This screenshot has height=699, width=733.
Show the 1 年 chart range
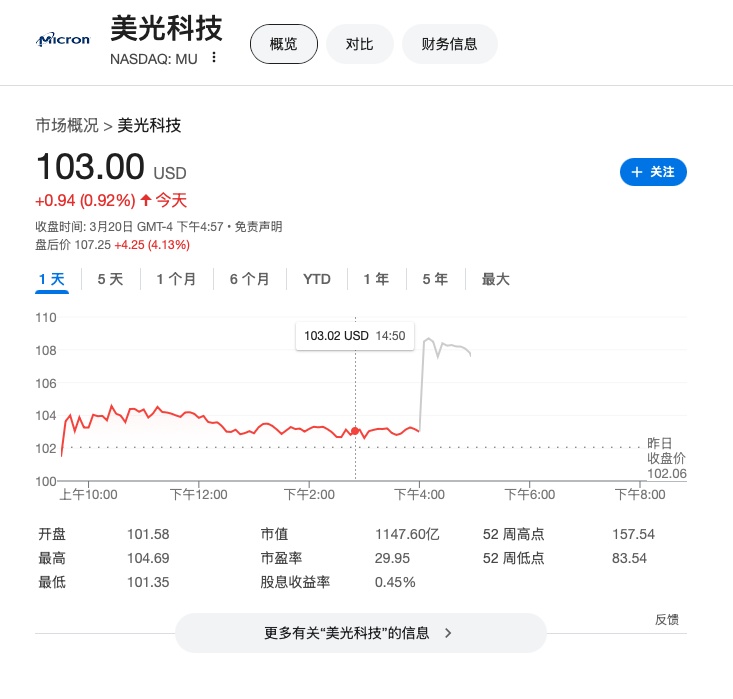point(376,279)
